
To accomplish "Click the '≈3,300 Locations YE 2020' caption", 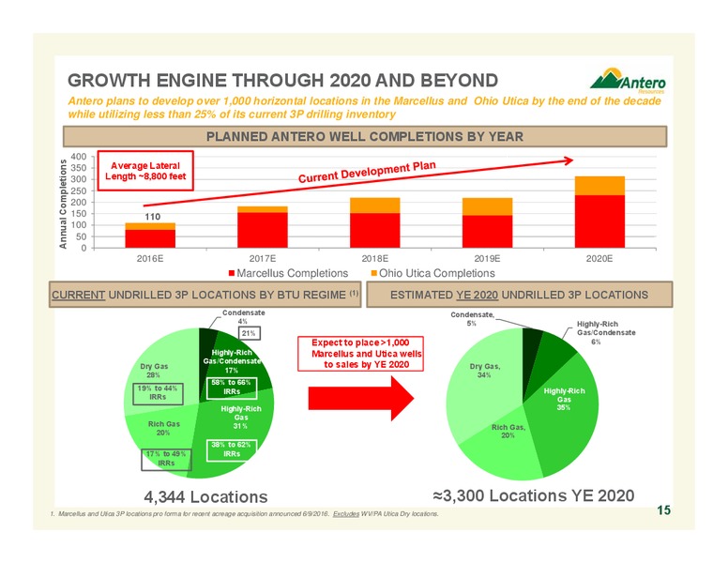I will [x=534, y=495].
